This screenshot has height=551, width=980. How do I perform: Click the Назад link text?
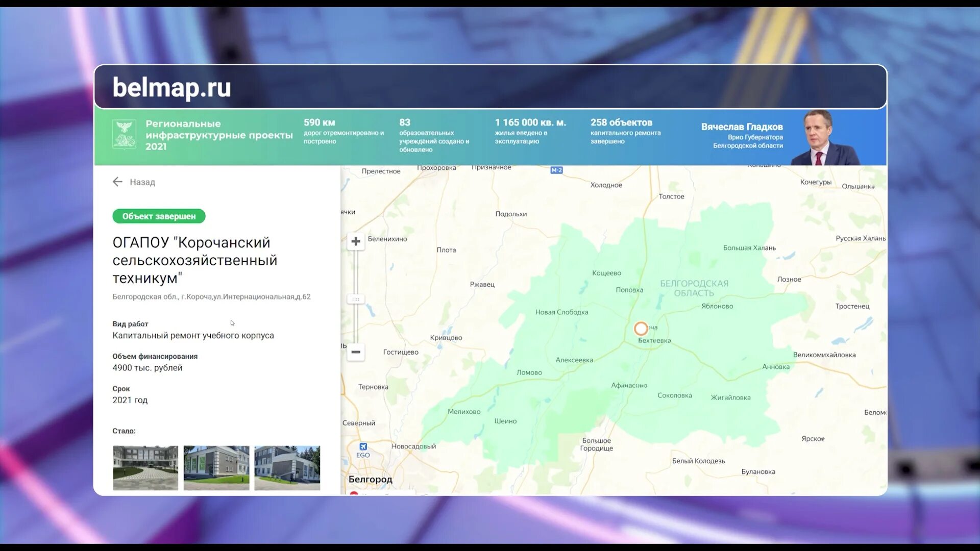[142, 182]
